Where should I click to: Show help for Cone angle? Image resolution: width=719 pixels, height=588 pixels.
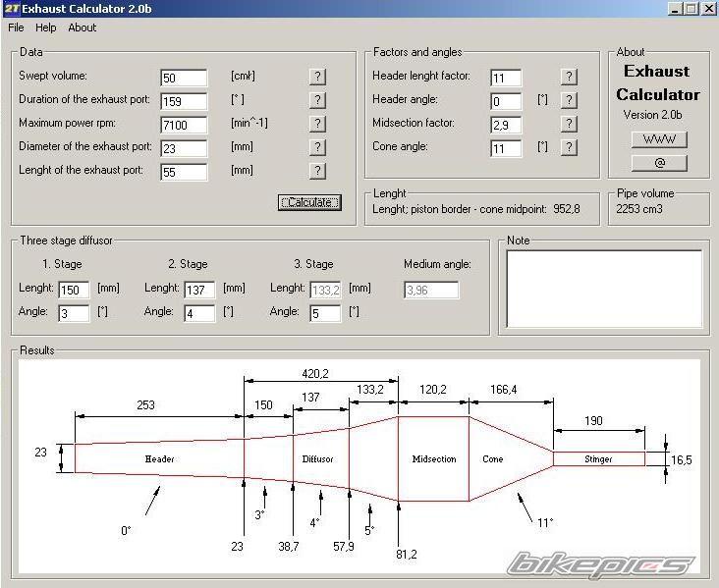(569, 147)
